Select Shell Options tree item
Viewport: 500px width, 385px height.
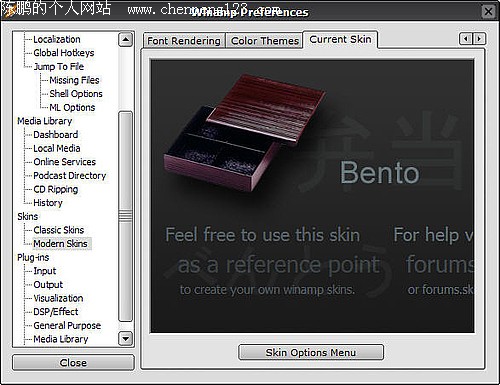click(x=76, y=94)
